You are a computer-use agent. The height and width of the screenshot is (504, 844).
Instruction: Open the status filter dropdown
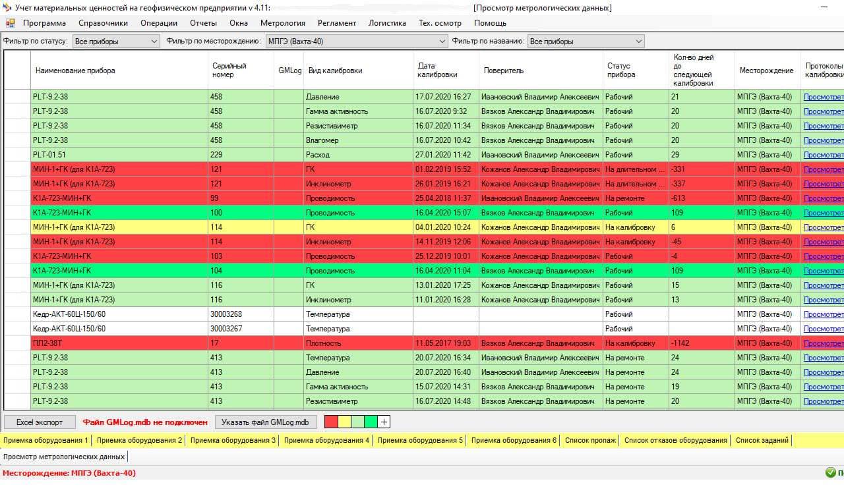coord(116,41)
